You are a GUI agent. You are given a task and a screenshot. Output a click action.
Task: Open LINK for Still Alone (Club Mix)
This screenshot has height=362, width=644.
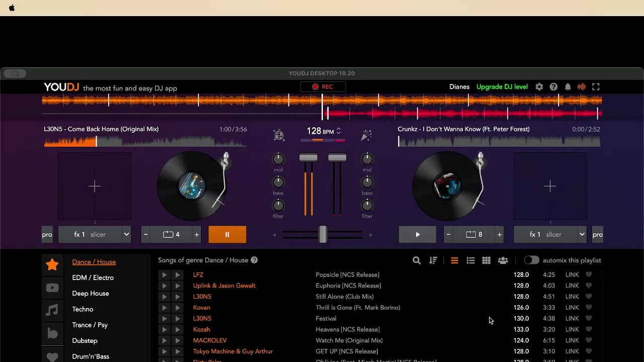tap(572, 297)
